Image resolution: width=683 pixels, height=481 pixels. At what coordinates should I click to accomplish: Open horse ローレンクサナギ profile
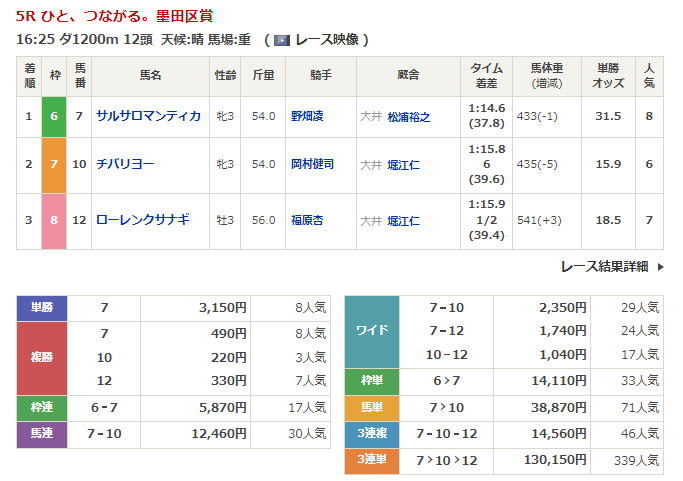143,219
